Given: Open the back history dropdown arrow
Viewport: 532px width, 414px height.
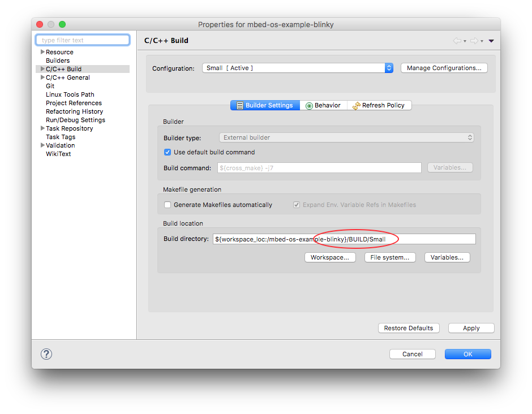Looking at the screenshot, I should pos(465,41).
